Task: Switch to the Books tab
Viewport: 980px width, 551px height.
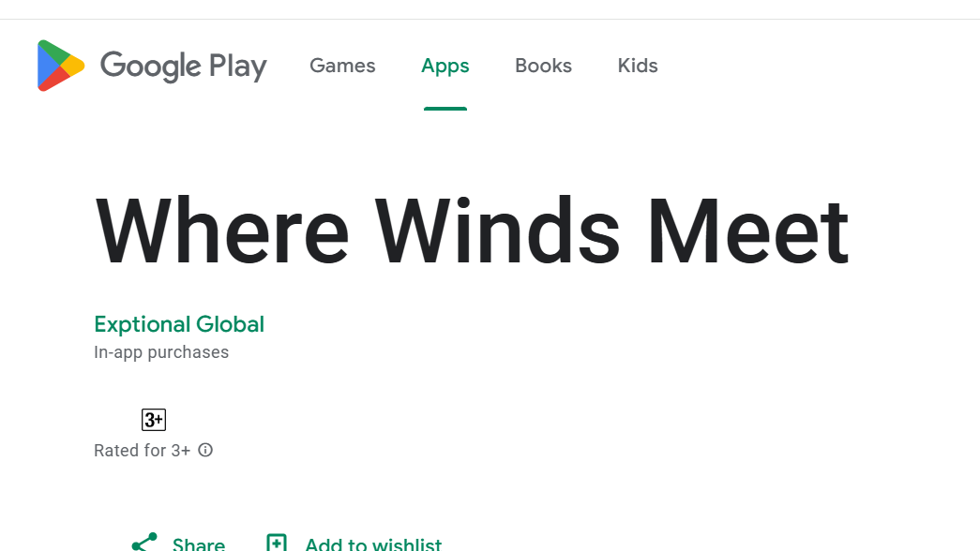Action: coord(543,66)
